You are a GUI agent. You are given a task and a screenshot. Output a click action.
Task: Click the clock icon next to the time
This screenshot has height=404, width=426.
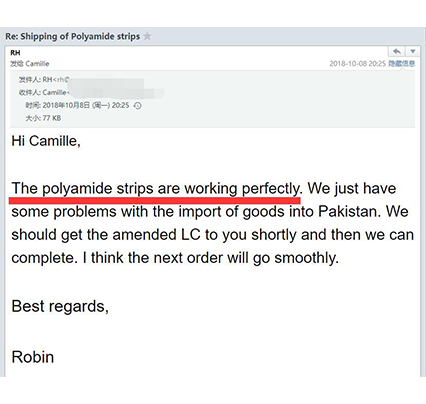click(x=138, y=106)
